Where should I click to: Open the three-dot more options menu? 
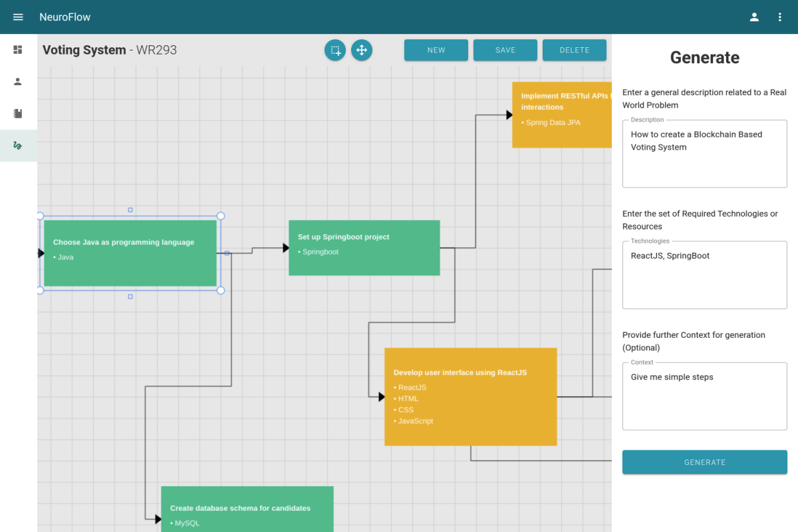point(780,17)
